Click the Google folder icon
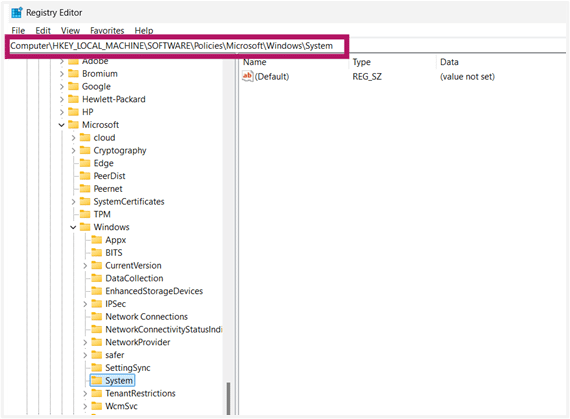Screen dimensions: 570x419 73,86
